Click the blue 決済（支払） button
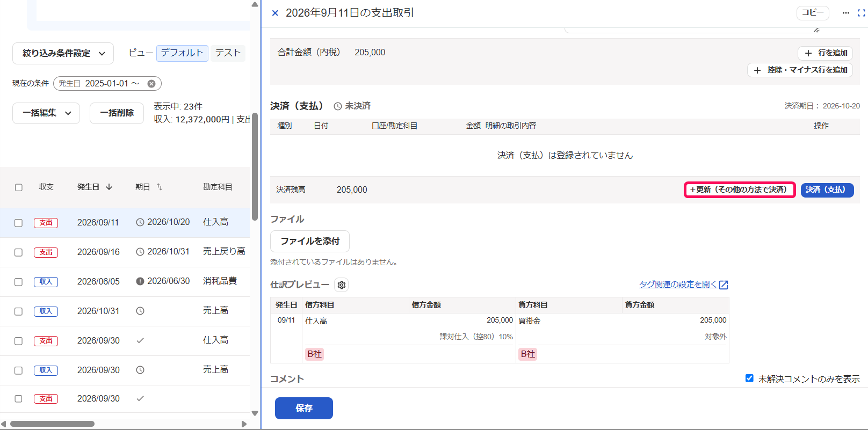The image size is (868, 430). point(827,190)
